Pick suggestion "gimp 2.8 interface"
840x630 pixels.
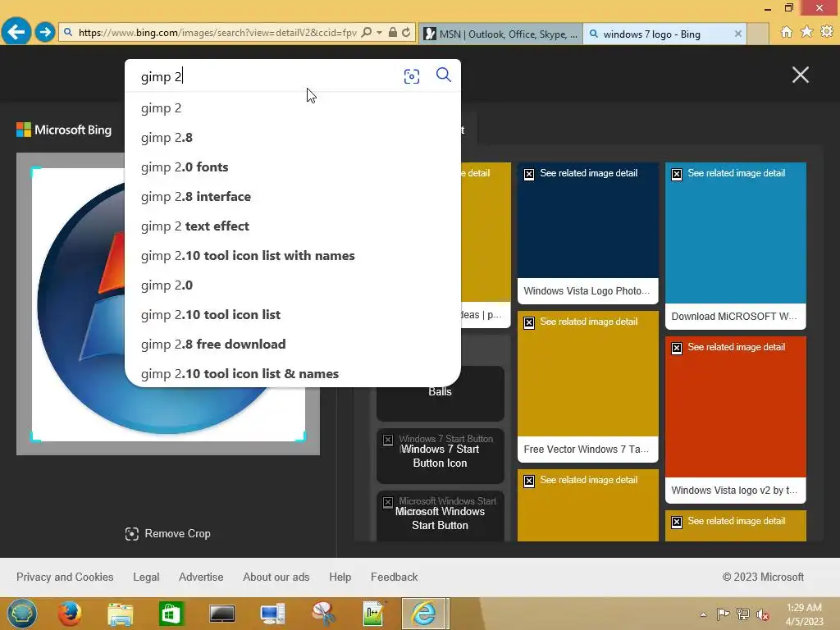[x=293, y=197]
